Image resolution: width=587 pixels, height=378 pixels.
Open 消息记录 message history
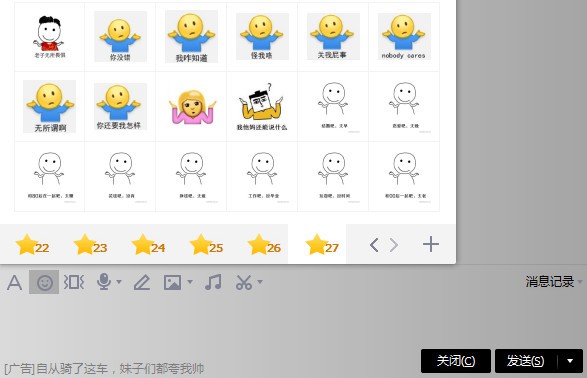550,281
